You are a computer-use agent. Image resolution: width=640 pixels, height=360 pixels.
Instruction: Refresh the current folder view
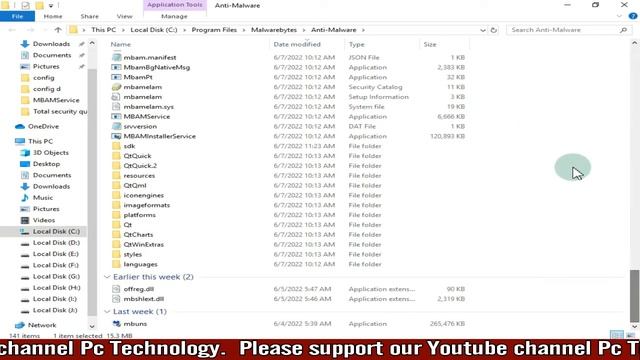coord(493,30)
